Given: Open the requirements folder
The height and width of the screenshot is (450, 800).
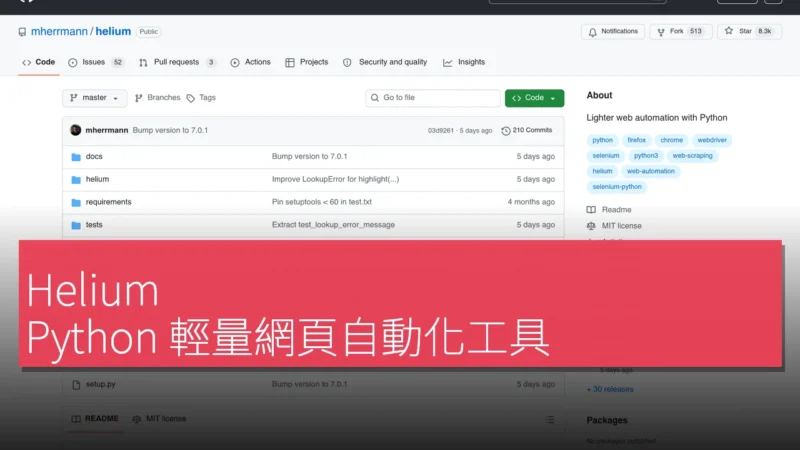Looking at the screenshot, I should (108, 202).
